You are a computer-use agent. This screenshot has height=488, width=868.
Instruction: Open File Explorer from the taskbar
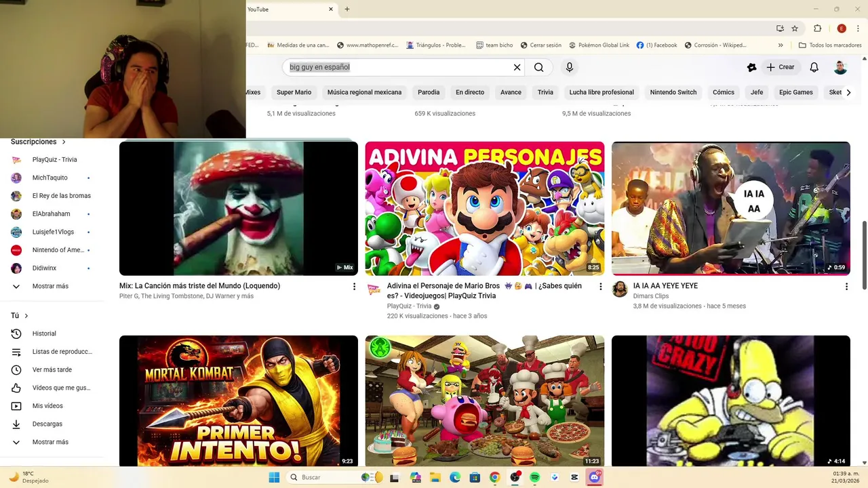(434, 477)
